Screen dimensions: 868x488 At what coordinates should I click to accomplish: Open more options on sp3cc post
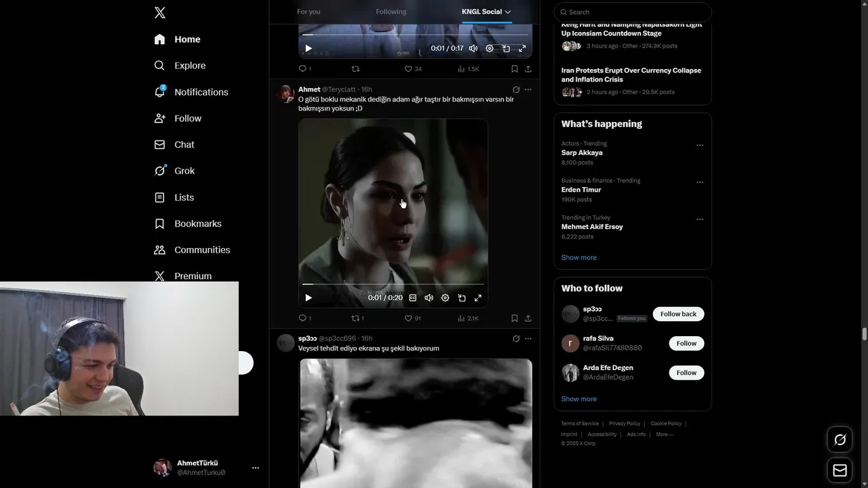pyautogui.click(x=528, y=339)
